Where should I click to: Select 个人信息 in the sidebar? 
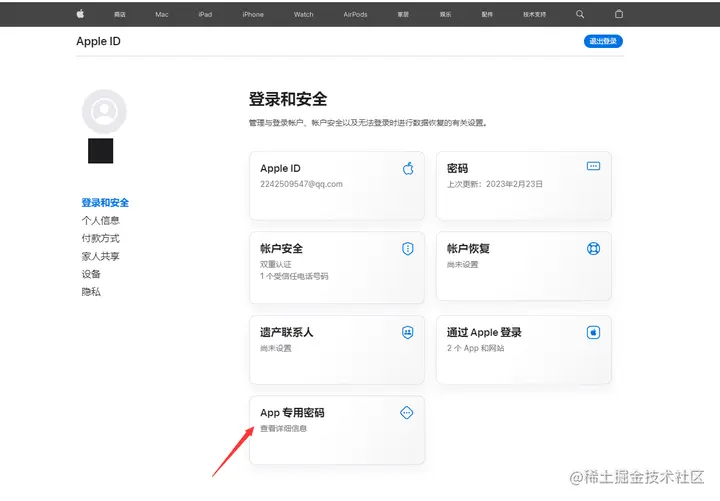(101, 221)
